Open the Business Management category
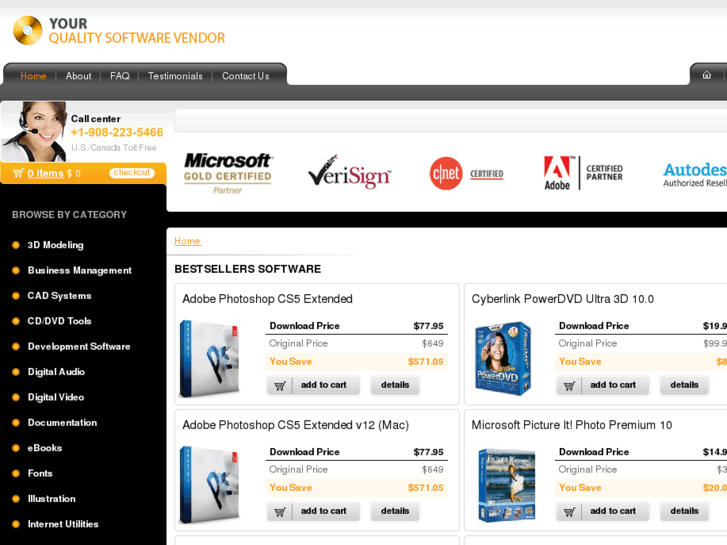The image size is (727, 545). [80, 270]
